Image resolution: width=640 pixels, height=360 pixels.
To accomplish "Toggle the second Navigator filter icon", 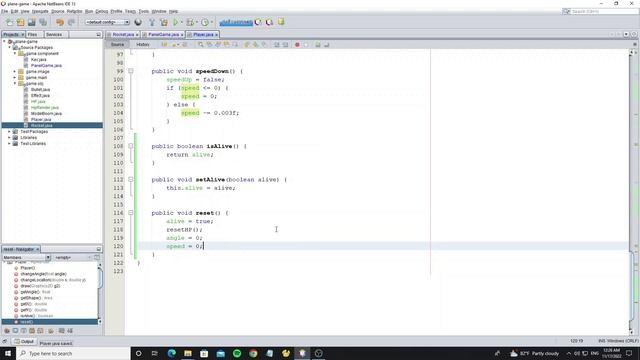I will tap(15, 331).
